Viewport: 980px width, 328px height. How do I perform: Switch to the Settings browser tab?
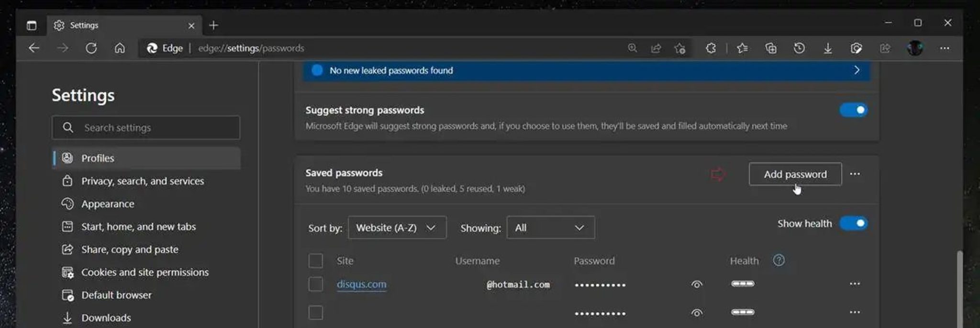(x=84, y=25)
